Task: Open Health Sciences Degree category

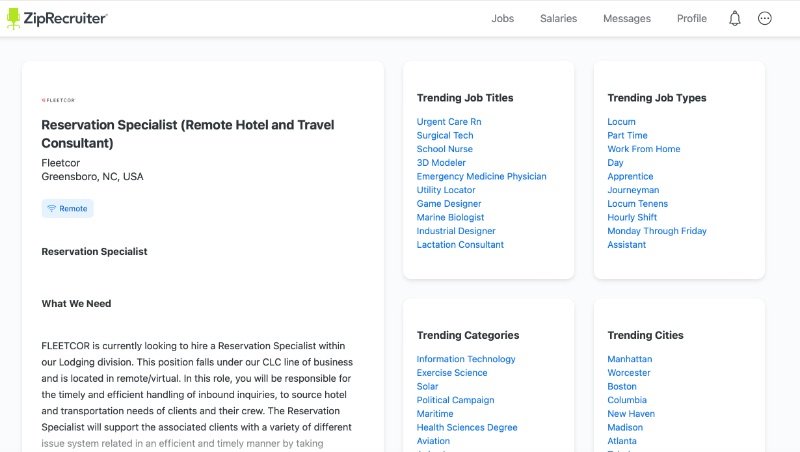Action: 467,428
